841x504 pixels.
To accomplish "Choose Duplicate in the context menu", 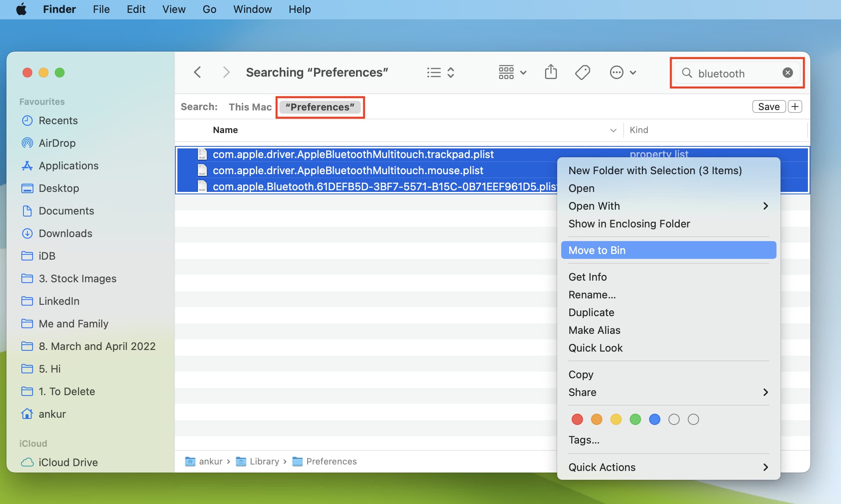I will coord(668,312).
